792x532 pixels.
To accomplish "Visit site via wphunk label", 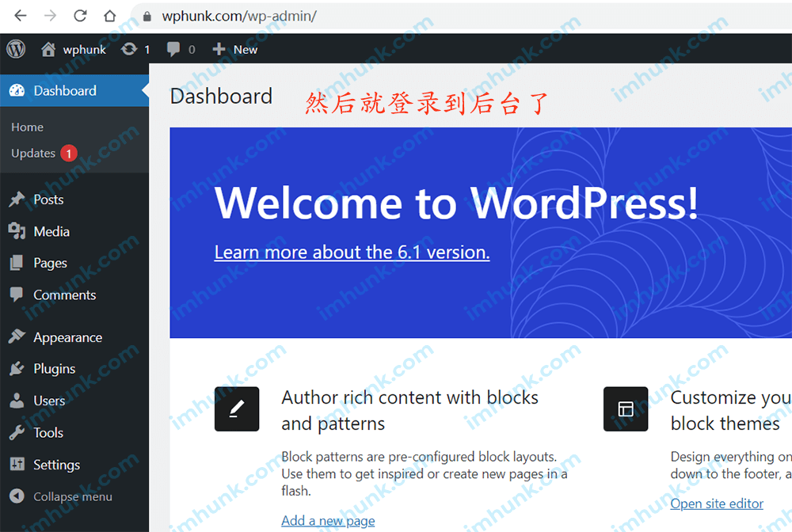I will pyautogui.click(x=85, y=49).
